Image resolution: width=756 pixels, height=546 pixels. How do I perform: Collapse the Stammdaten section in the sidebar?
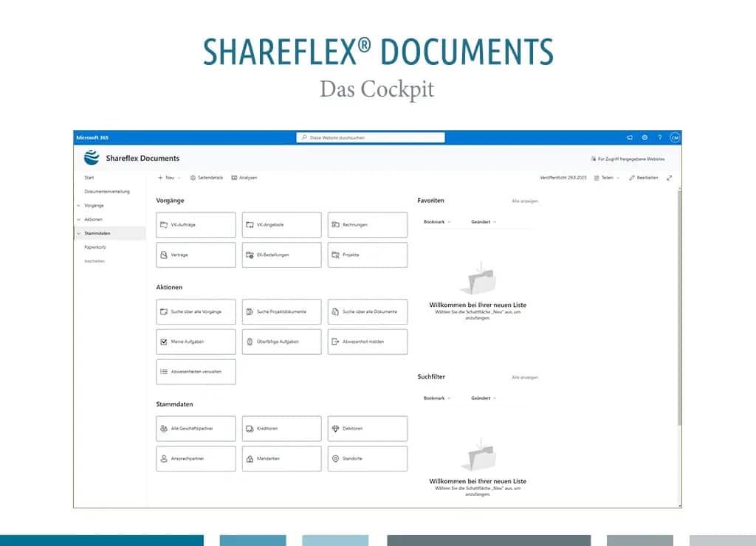[78, 233]
